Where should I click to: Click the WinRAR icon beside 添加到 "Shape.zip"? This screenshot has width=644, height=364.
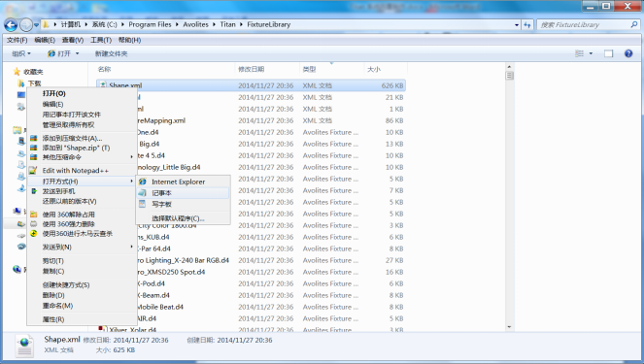34,148
